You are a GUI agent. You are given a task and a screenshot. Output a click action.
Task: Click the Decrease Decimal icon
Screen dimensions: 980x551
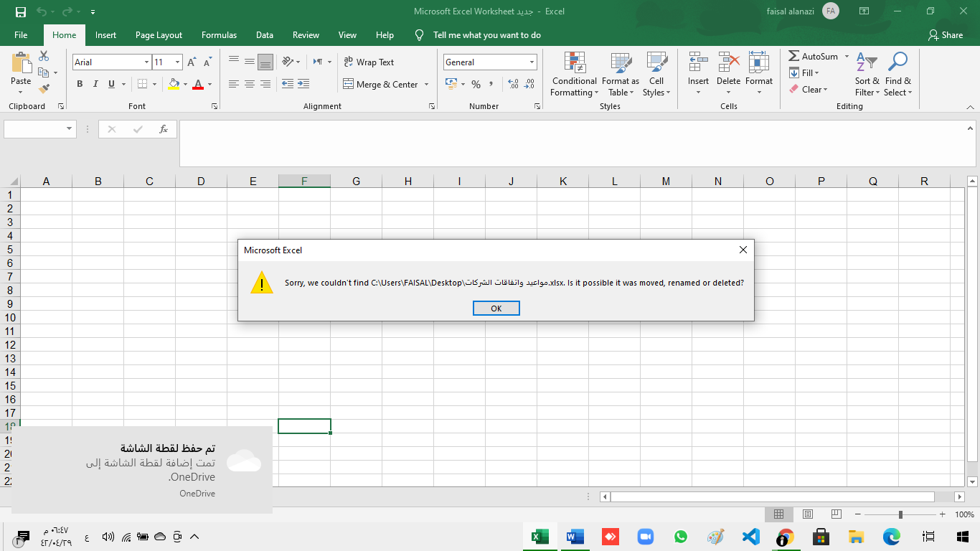529,84
